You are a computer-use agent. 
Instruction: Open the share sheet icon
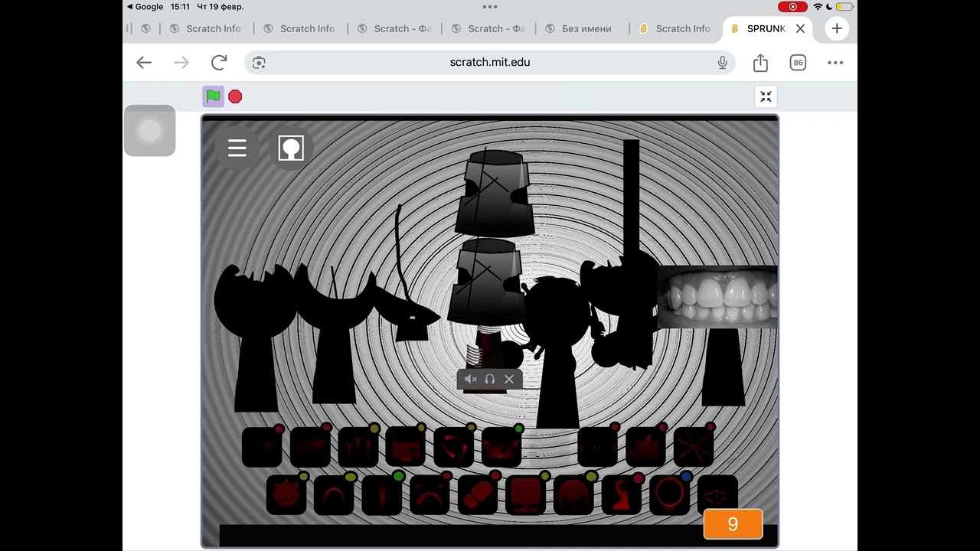760,63
